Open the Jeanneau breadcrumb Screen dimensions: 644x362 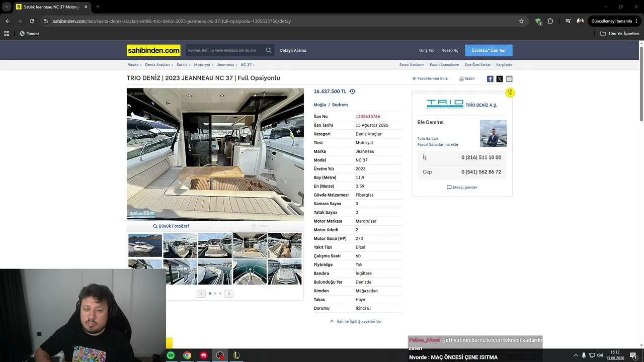point(225,65)
